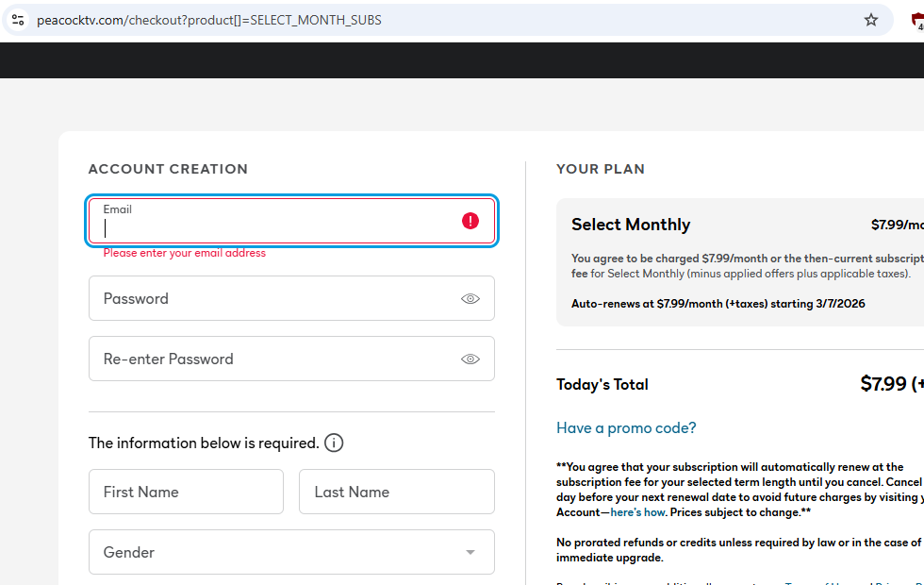
Task: Click the 'ACCOUNT CREATION' heading
Action: 168,169
